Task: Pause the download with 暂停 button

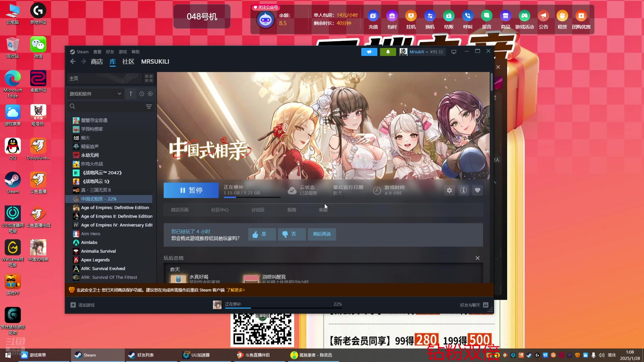Action: point(191,190)
